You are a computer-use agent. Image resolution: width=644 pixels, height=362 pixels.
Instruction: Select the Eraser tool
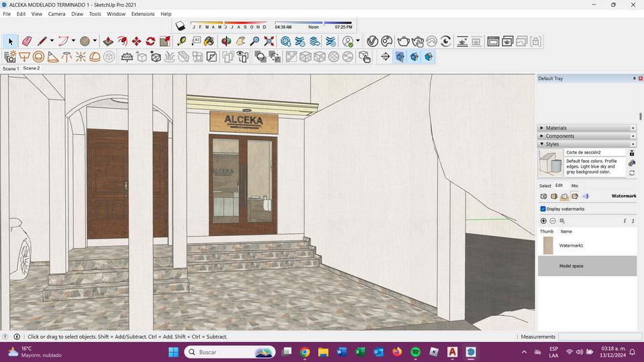(x=27, y=42)
